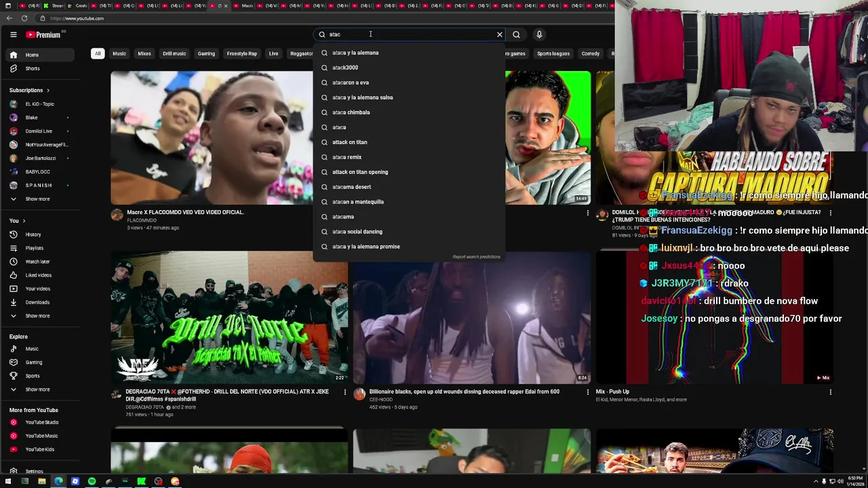The height and width of the screenshot is (488, 868).
Task: Go to Home in the sidebar
Action: click(40, 55)
